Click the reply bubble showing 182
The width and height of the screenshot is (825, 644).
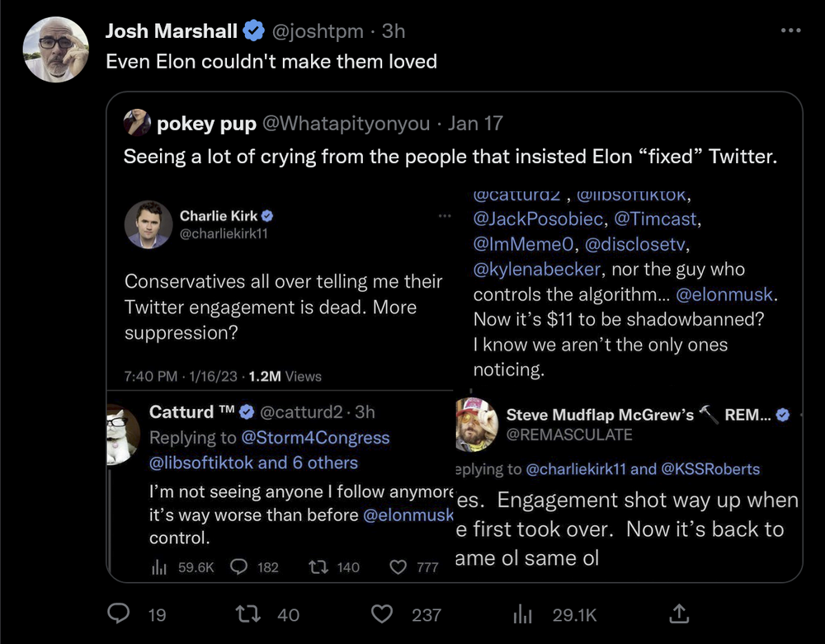tap(239, 567)
